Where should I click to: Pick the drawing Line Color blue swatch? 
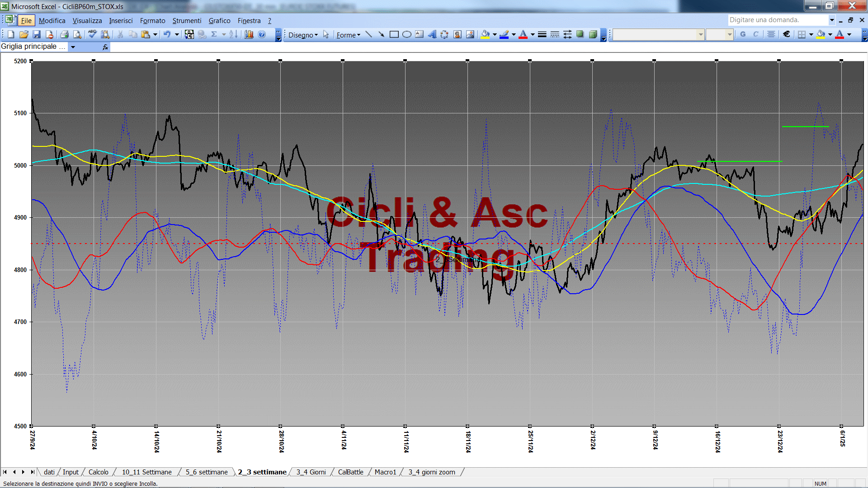(504, 34)
